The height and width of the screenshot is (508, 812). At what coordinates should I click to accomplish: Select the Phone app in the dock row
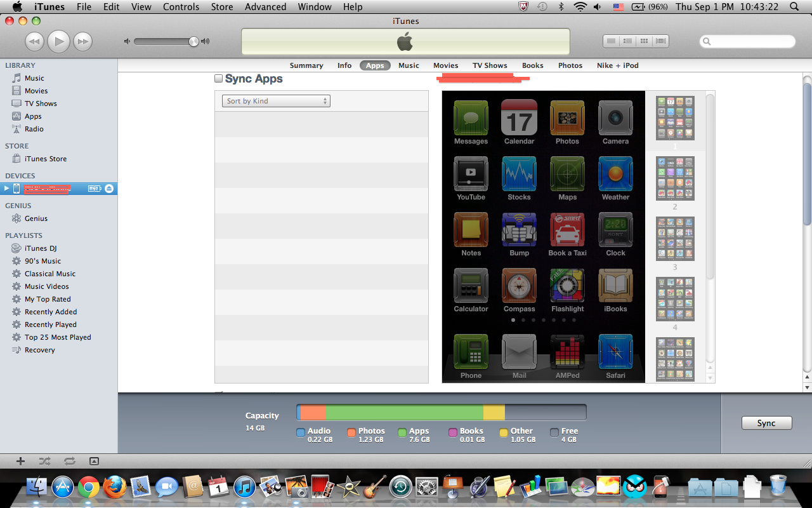[471, 352]
